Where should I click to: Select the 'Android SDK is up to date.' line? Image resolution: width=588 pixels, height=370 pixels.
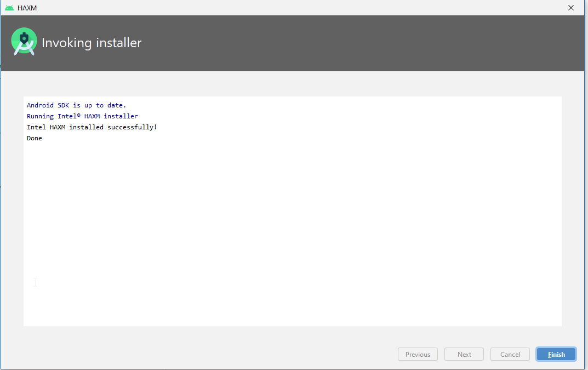point(76,105)
